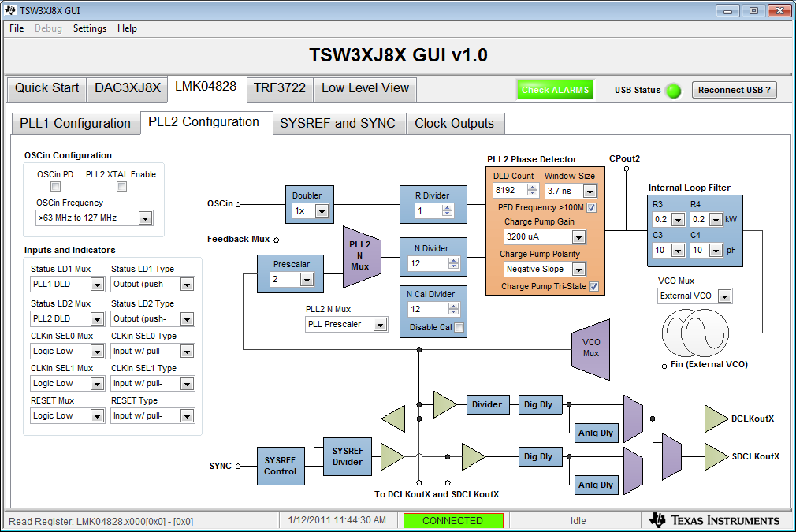The image size is (796, 532).
Task: Click the internal VCO oscillator symbol
Action: [x=695, y=333]
